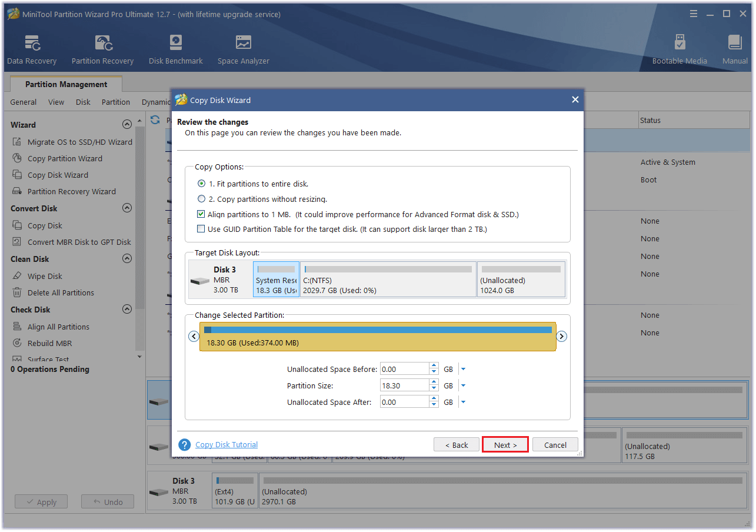This screenshot has height=532, width=756.
Task: Open Space Analyzer
Action: click(x=243, y=49)
